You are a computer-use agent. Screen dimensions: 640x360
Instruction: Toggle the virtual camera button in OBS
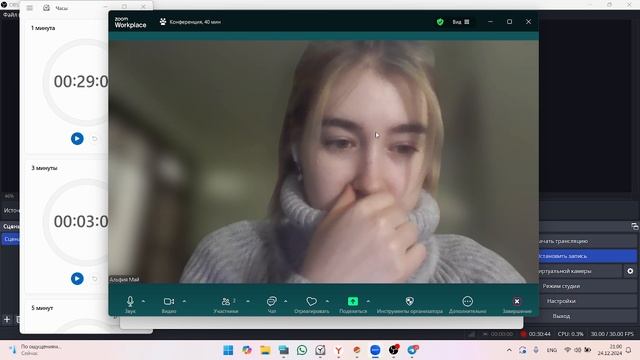tap(580, 271)
